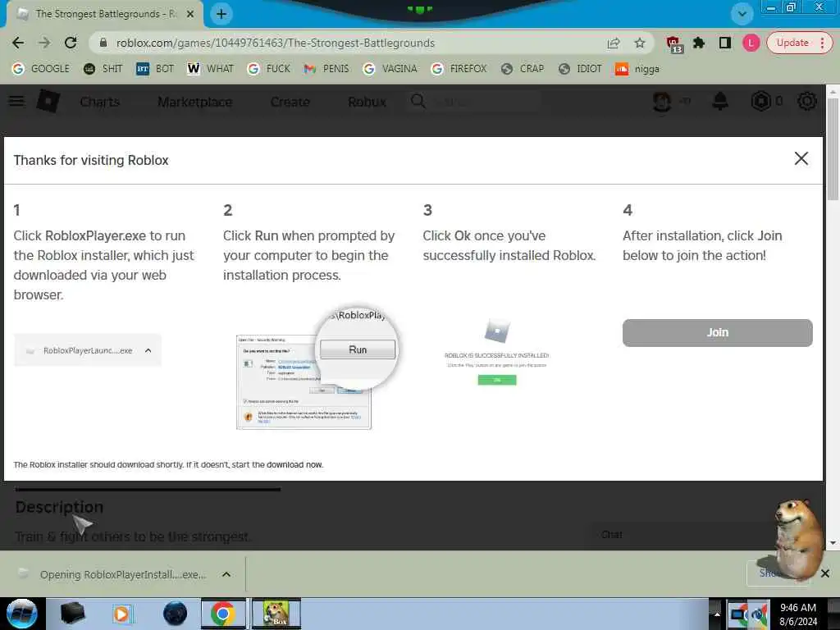This screenshot has width=840, height=630.
Task: Open the Roblox hamburger menu
Action: click(16, 101)
